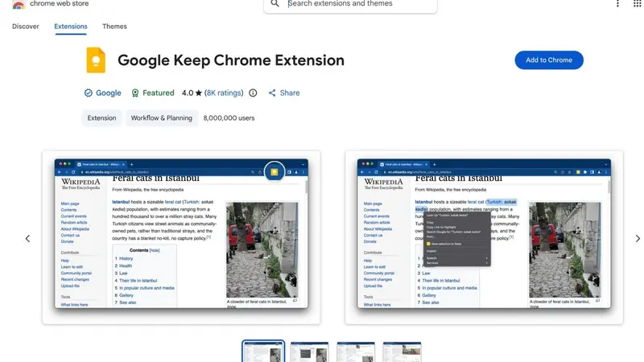644x362 pixels.
Task: Select the first carousel thumbnail
Action: [263, 352]
